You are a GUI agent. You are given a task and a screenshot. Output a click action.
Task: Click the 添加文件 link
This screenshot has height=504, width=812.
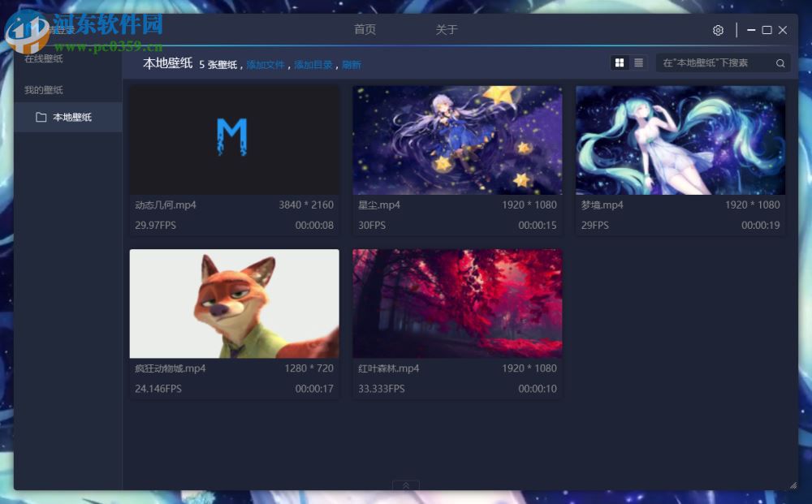point(266,65)
